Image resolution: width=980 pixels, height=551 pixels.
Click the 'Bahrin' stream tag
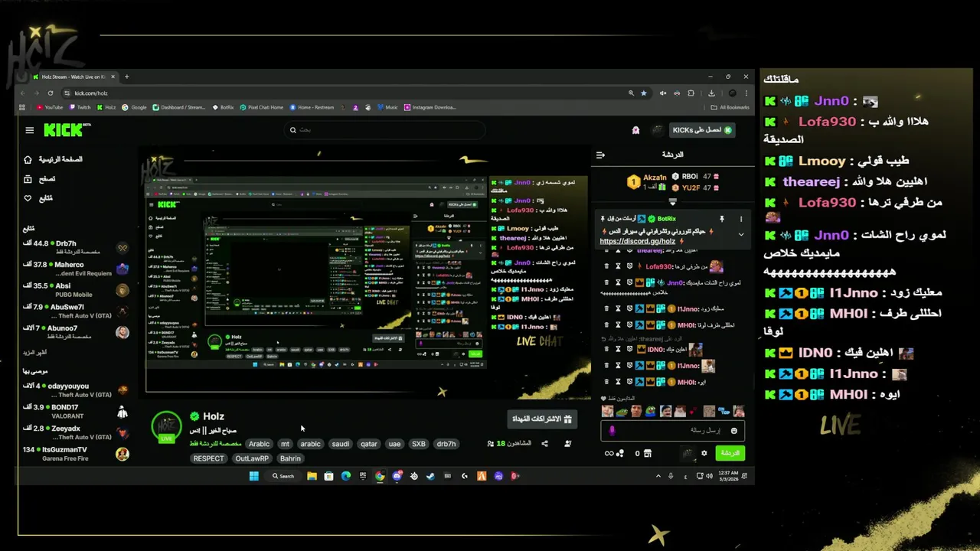(290, 458)
